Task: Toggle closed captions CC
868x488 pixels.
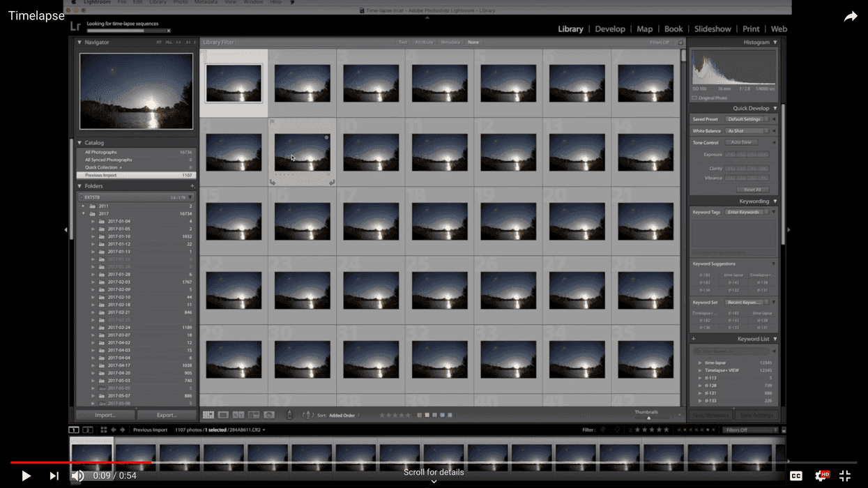Action: [x=796, y=475]
